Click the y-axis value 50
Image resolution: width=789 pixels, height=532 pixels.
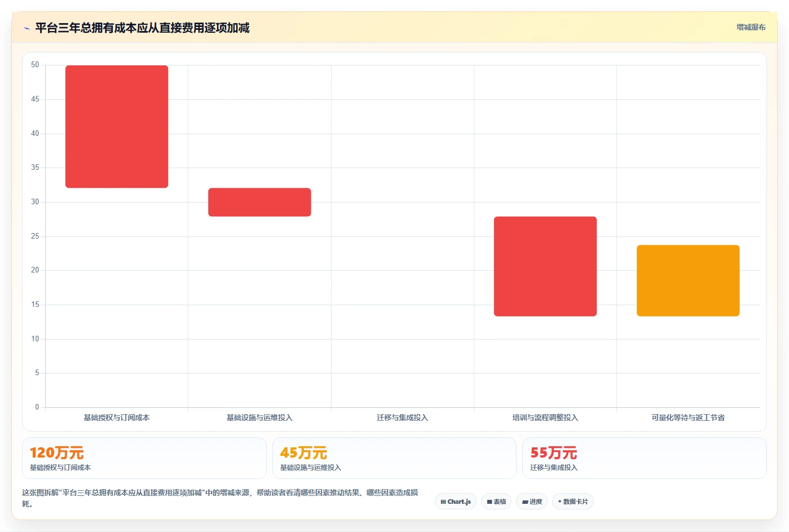coord(35,65)
